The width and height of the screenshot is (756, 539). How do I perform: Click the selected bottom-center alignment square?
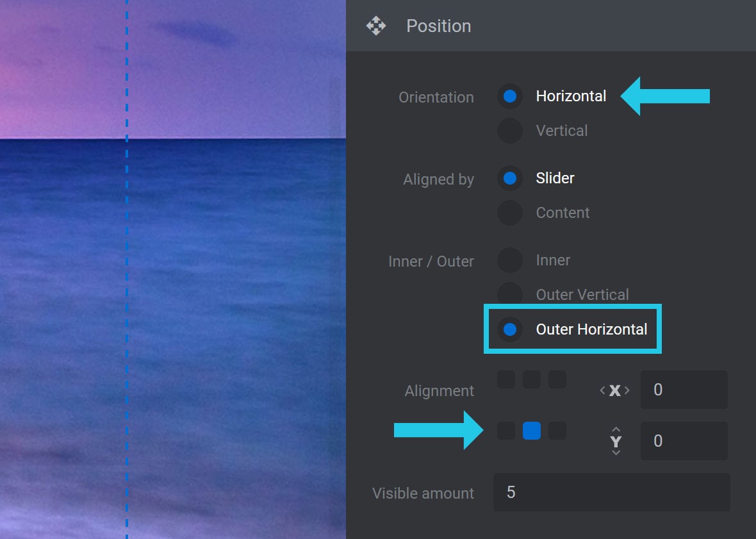coord(532,431)
